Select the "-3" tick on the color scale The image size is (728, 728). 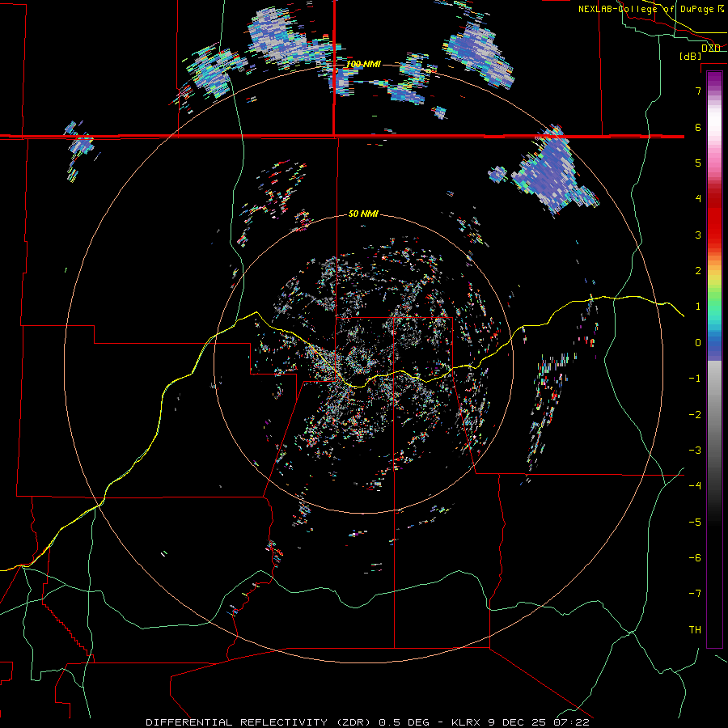(x=695, y=451)
